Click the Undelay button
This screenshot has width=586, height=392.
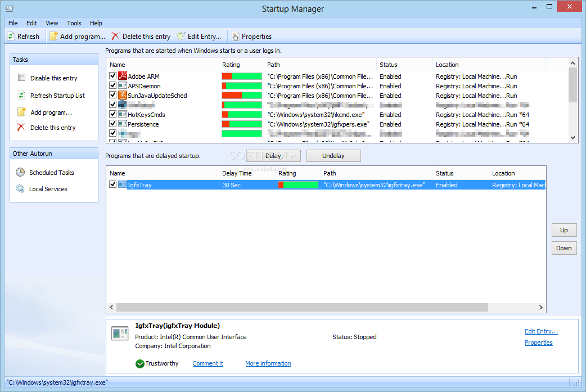(x=333, y=156)
